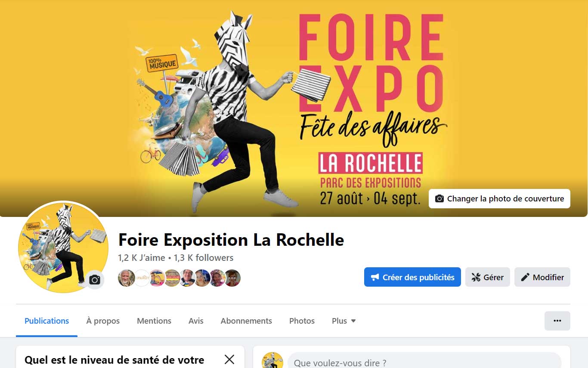Open the Photos tab
The image size is (588, 368).
pos(302,321)
